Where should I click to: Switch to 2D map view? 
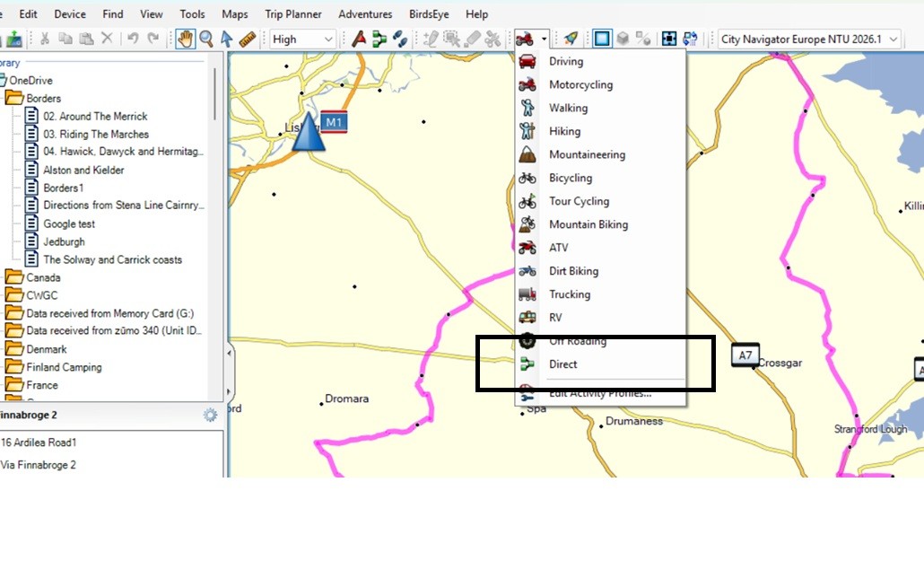[x=602, y=39]
